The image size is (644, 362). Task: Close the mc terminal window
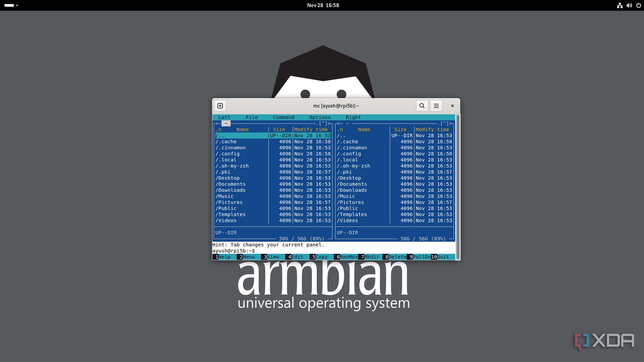(452, 106)
